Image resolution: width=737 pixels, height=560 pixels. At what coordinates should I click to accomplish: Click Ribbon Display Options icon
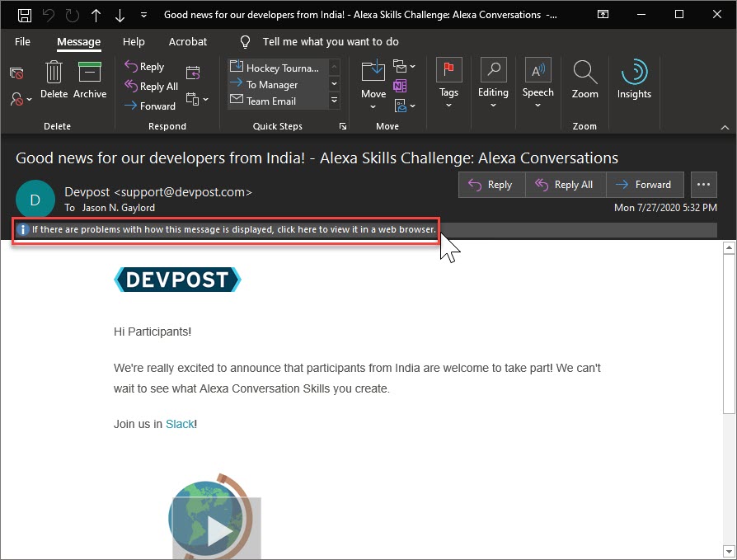point(603,14)
